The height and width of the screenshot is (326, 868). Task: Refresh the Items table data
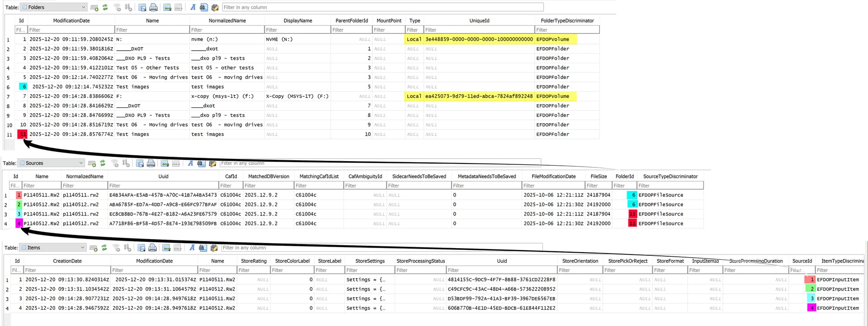[x=104, y=248]
